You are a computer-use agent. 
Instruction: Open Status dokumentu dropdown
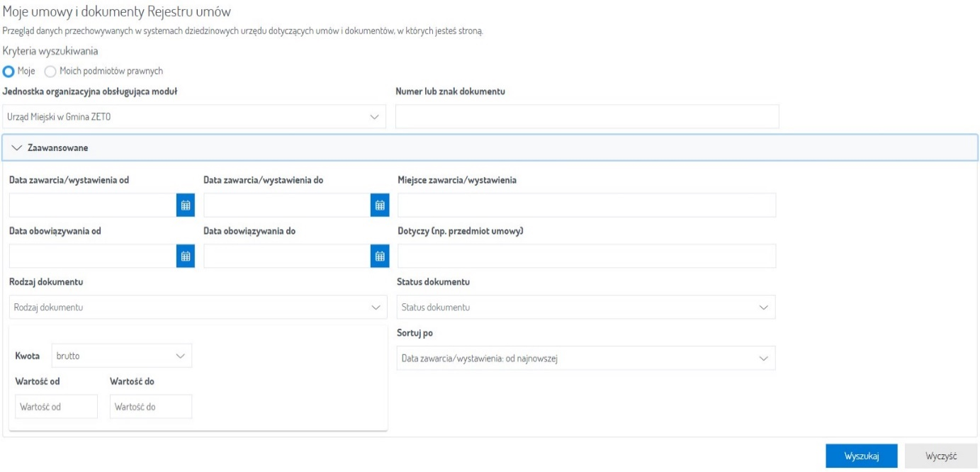pyautogui.click(x=585, y=308)
